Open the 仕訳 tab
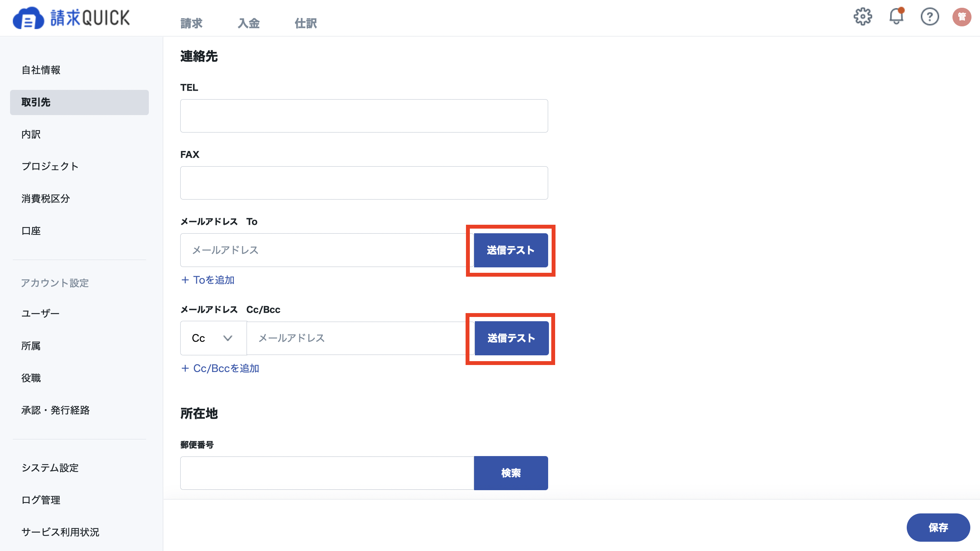Image resolution: width=980 pixels, height=551 pixels. click(x=306, y=23)
